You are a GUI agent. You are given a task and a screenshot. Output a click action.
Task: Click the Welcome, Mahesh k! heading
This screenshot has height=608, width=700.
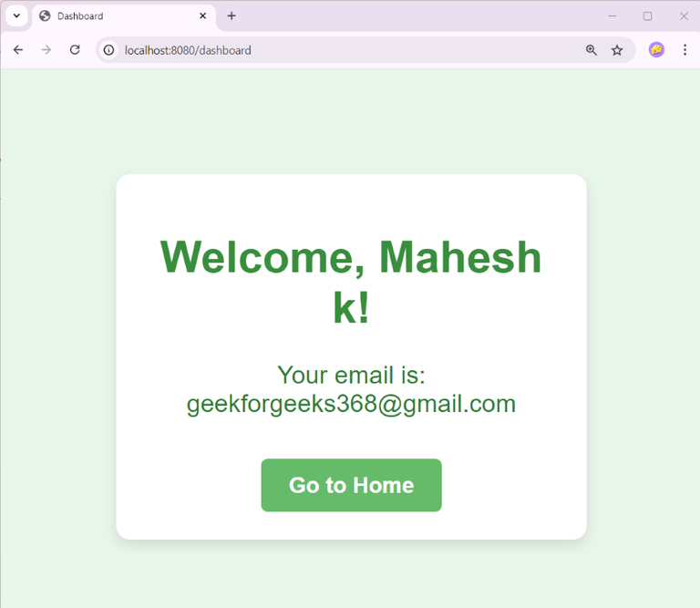pyautogui.click(x=351, y=283)
